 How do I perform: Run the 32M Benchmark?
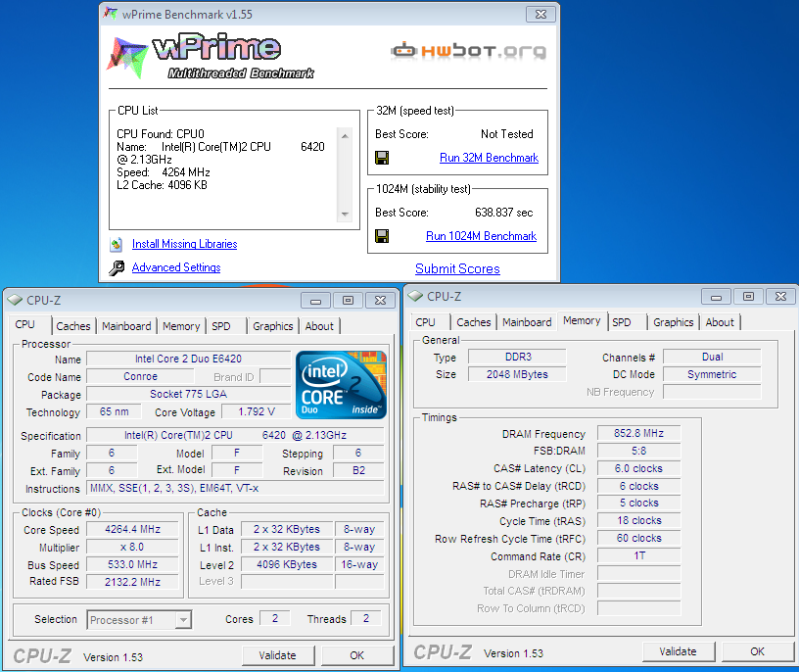(489, 158)
